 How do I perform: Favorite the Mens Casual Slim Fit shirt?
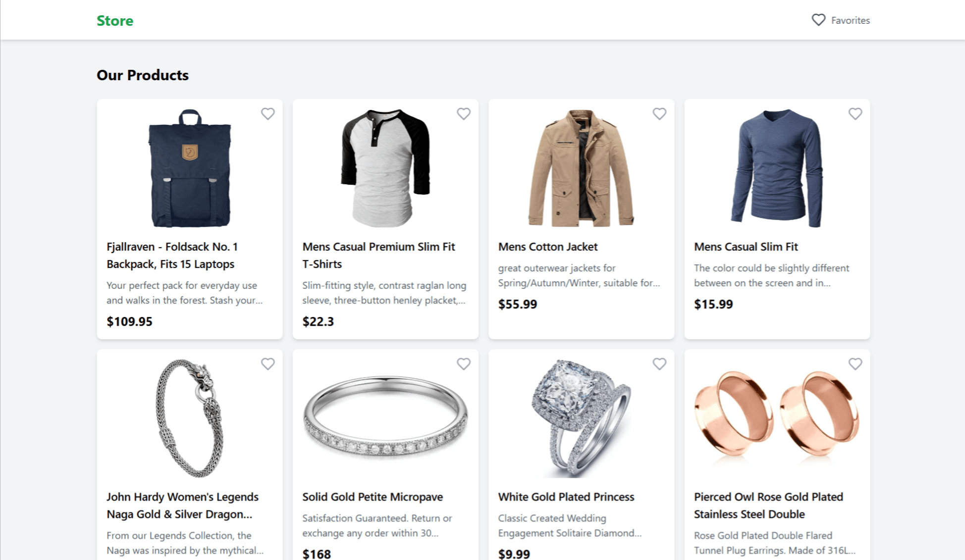coord(855,113)
